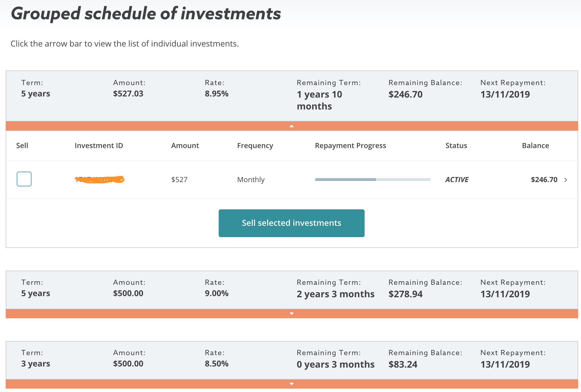The image size is (581, 392).
Task: Click the down arrow on the bottom orange bar
Action: click(x=291, y=383)
